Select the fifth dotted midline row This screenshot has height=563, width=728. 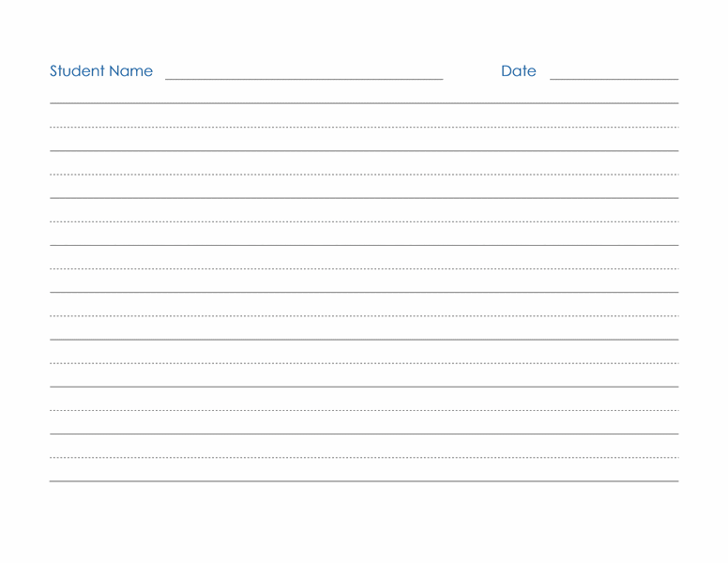[x=364, y=315]
